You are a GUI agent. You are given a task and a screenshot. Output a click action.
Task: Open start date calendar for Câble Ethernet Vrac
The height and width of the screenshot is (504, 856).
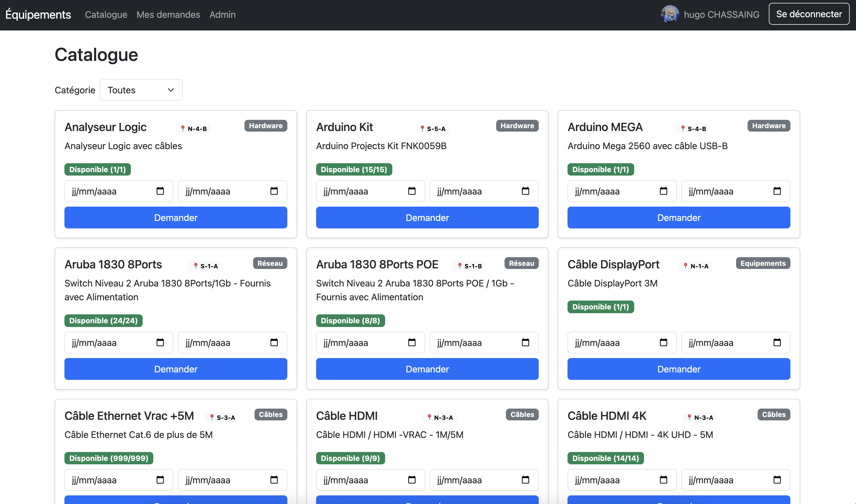pyautogui.click(x=160, y=480)
